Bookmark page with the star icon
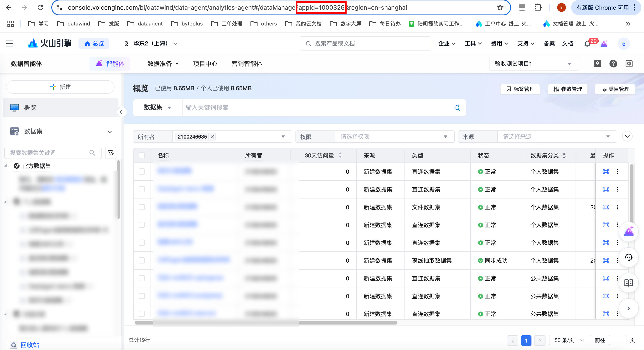The image size is (644, 350). click(x=500, y=7)
